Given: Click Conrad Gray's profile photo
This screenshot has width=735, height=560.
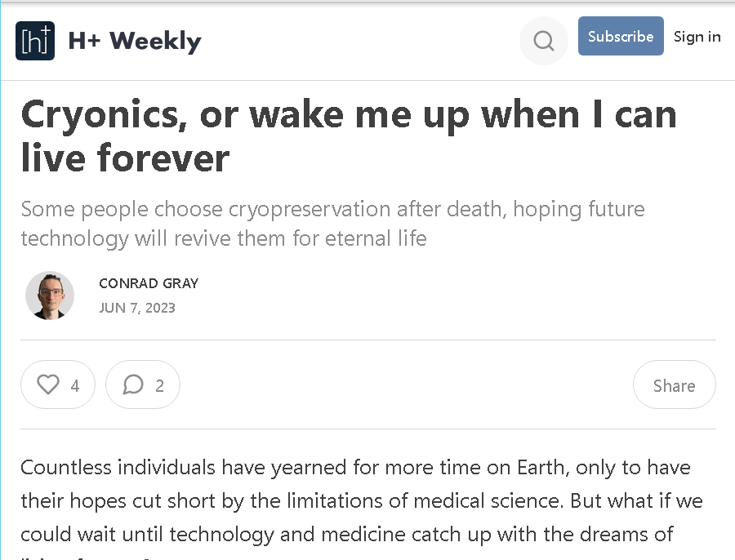Looking at the screenshot, I should pyautogui.click(x=50, y=296).
